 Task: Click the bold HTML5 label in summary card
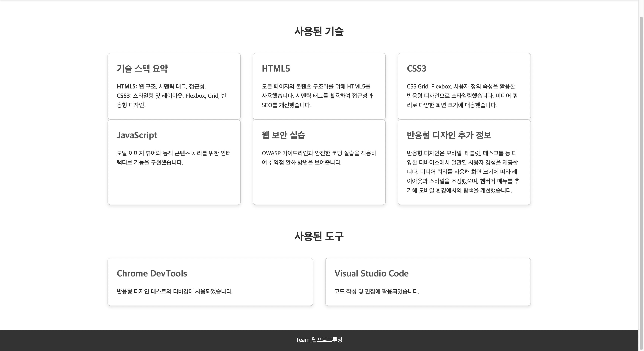[126, 86]
